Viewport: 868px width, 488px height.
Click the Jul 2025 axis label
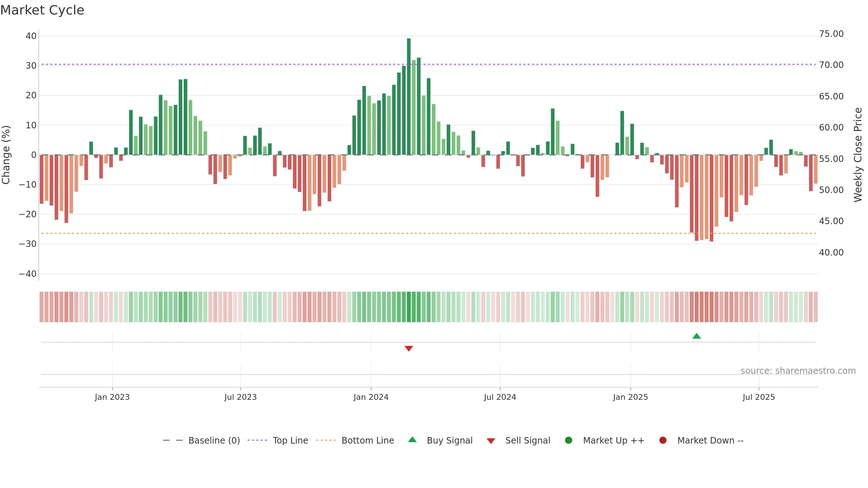[759, 397]
